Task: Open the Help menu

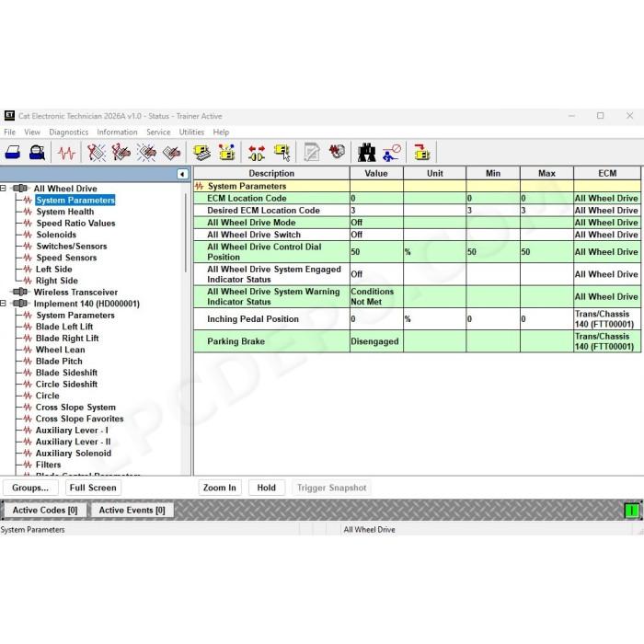Action: coord(221,132)
